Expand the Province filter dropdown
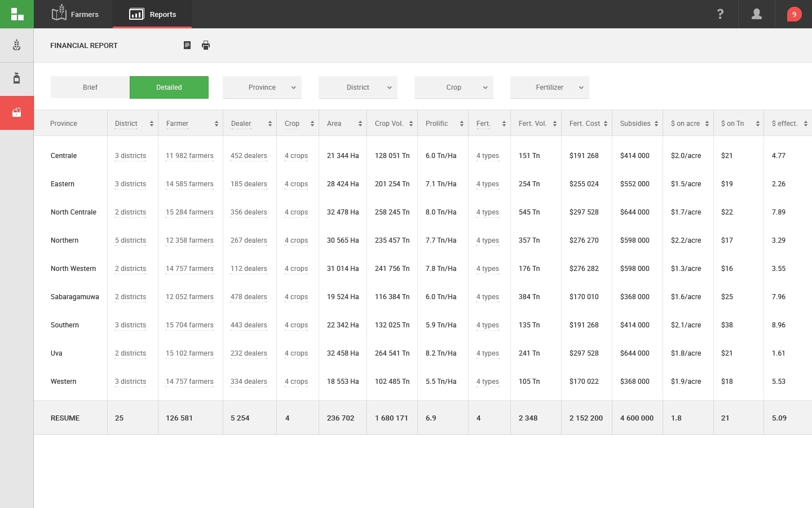The width and height of the screenshot is (812, 508). pyautogui.click(x=262, y=87)
